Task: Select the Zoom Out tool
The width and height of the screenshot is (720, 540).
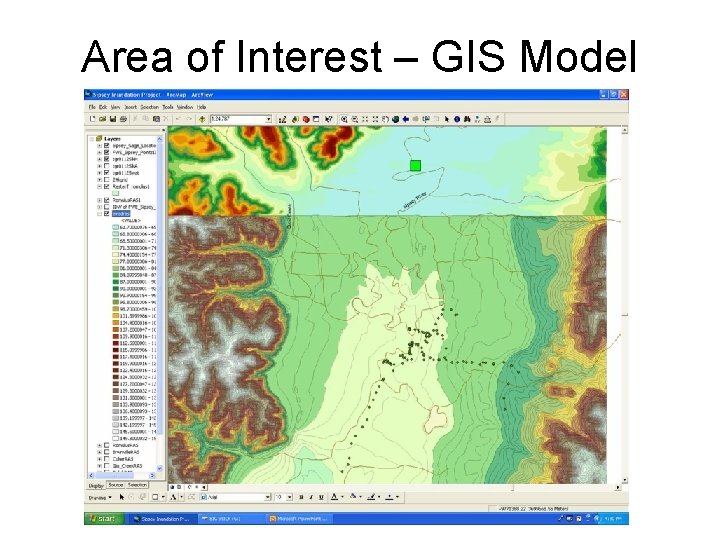Action: [x=354, y=119]
